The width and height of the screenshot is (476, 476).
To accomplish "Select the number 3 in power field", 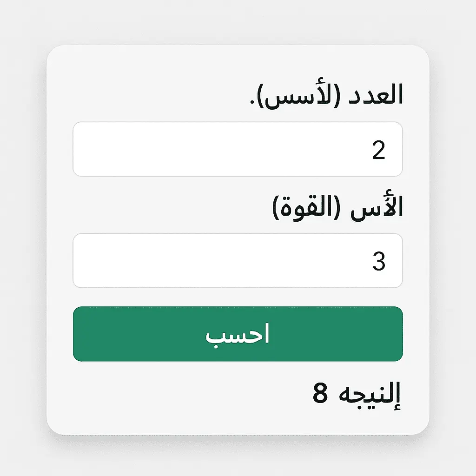I will coord(381,260).
